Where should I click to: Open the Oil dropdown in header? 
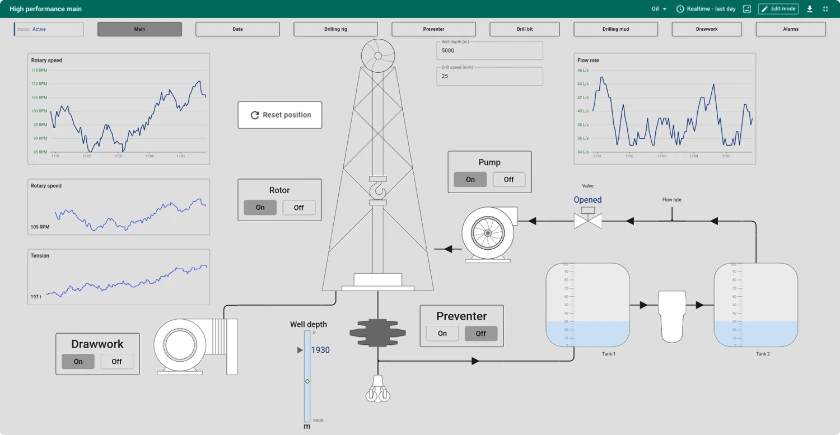click(x=659, y=8)
